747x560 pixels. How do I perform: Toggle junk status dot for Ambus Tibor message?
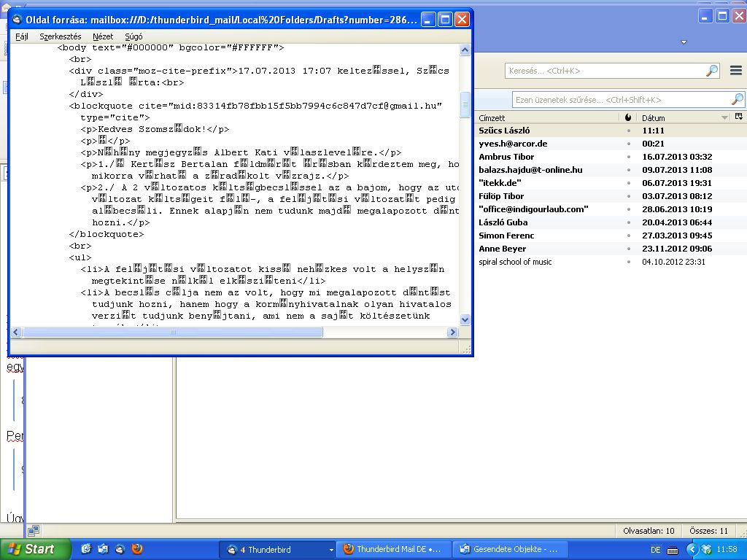pos(628,157)
